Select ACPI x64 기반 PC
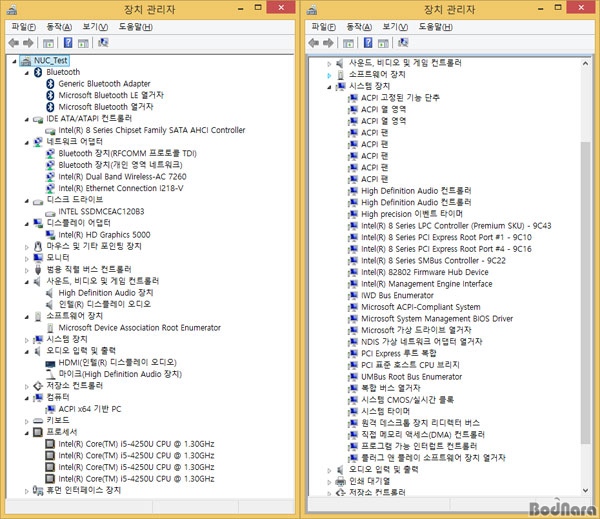The width and height of the screenshot is (600, 519). pyautogui.click(x=90, y=409)
